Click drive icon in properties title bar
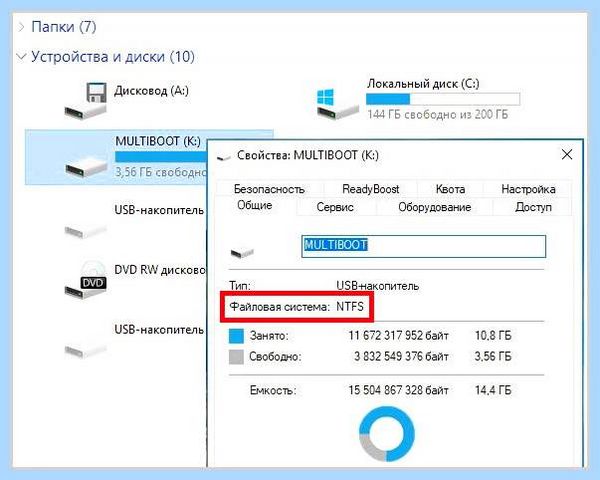Viewport: 600px width, 480px height. point(224,157)
